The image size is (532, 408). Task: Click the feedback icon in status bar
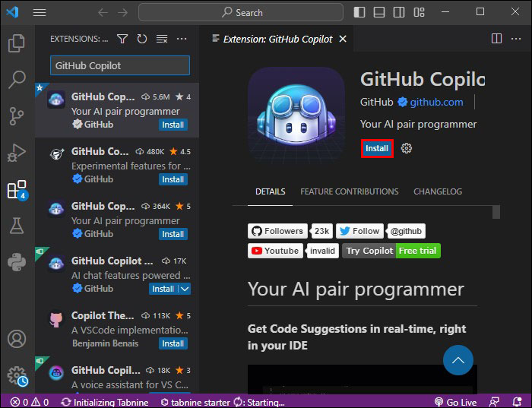tap(494, 402)
